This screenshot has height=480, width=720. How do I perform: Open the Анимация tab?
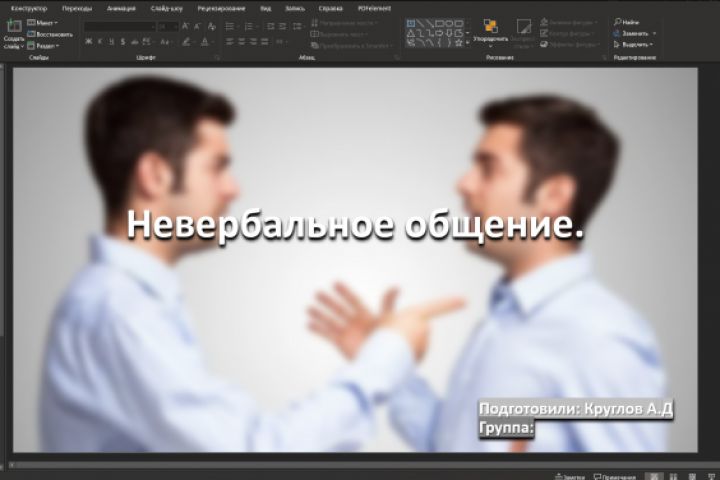click(121, 8)
